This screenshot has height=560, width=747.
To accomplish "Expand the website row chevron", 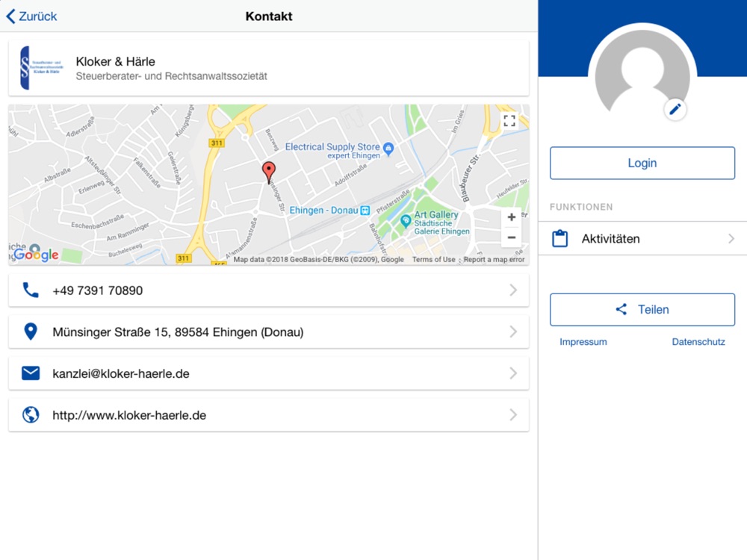I will tap(513, 414).
